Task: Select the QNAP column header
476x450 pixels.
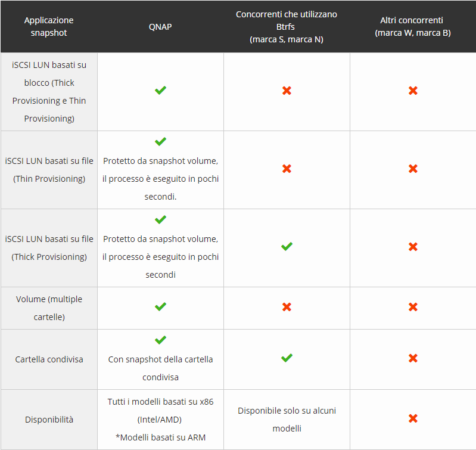Action: [x=160, y=27]
